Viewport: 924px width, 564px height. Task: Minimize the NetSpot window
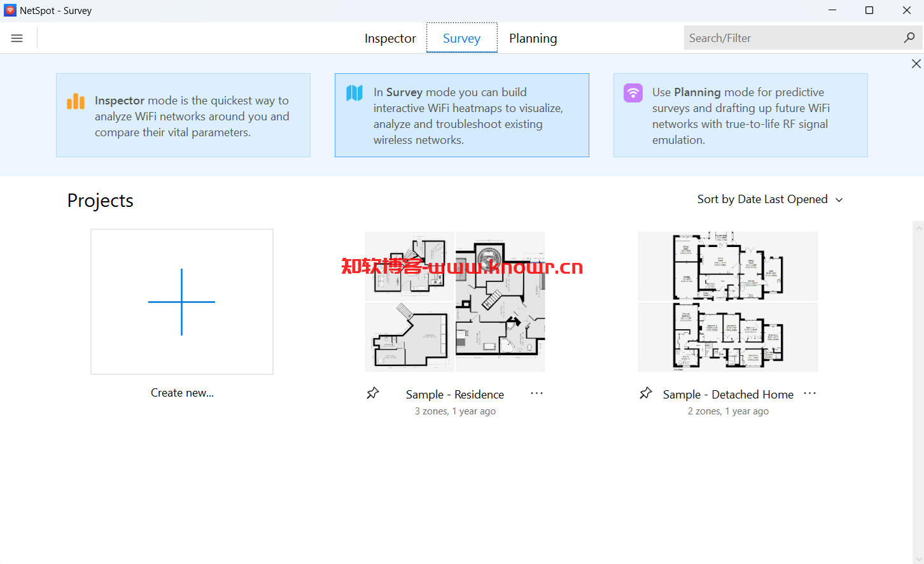pyautogui.click(x=833, y=10)
